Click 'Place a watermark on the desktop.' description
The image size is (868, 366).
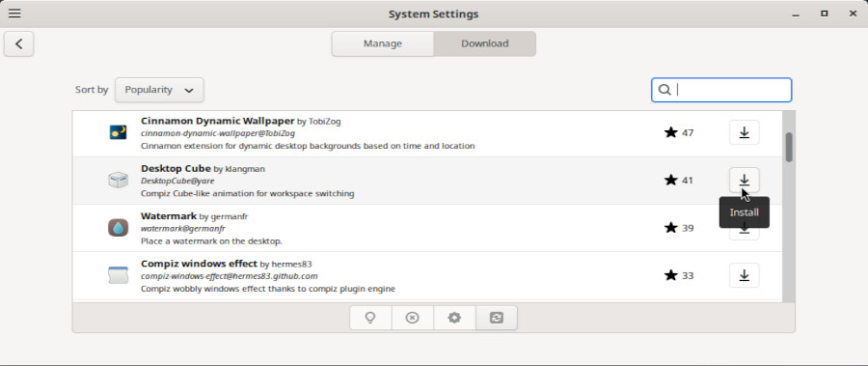212,241
